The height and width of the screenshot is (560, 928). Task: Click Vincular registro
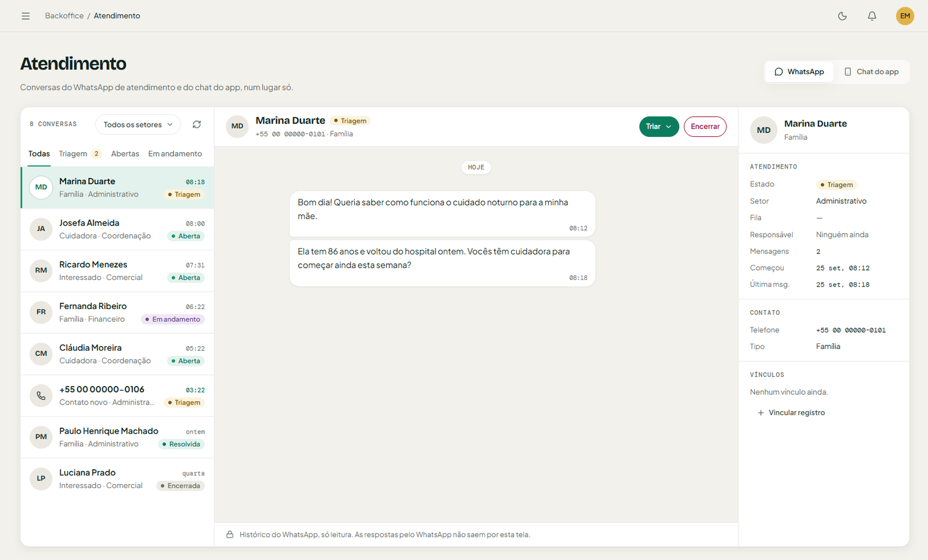[x=791, y=413]
